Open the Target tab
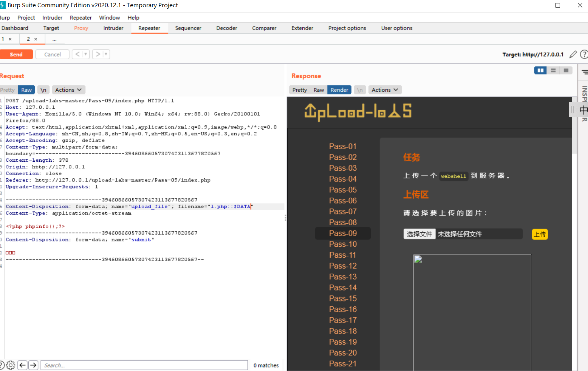This screenshot has height=371, width=588. coord(51,28)
